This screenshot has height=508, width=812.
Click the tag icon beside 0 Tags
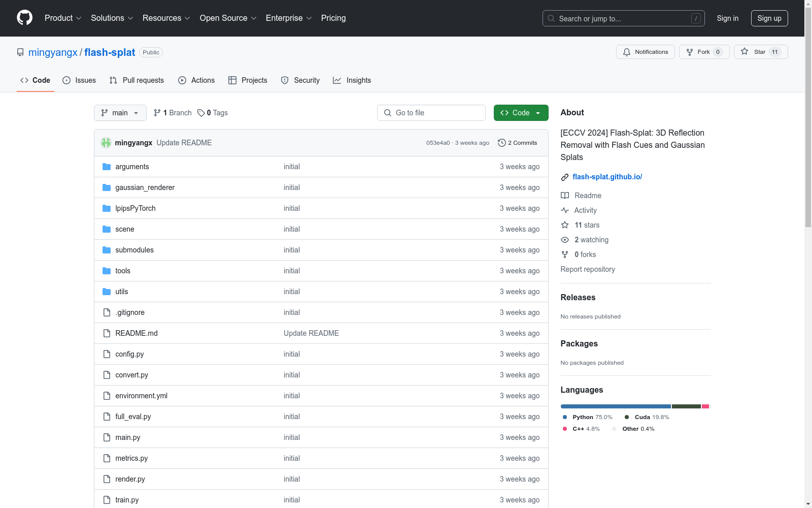pos(201,113)
